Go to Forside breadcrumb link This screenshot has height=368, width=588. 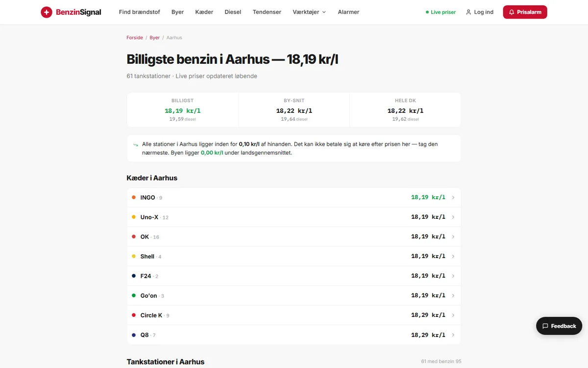[x=135, y=38]
